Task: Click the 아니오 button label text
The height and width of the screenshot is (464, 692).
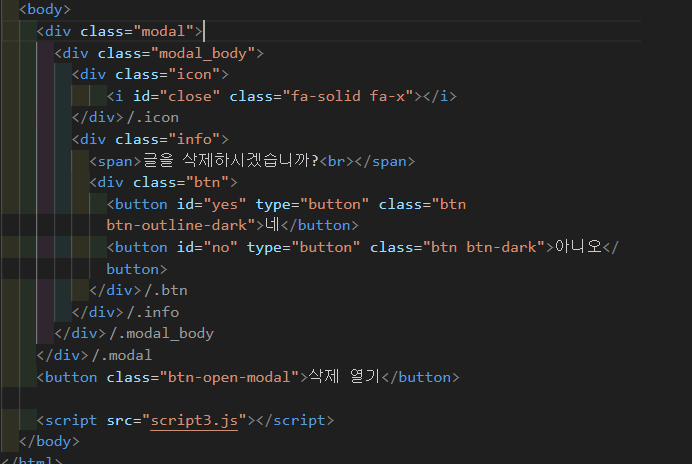Action: point(578,246)
